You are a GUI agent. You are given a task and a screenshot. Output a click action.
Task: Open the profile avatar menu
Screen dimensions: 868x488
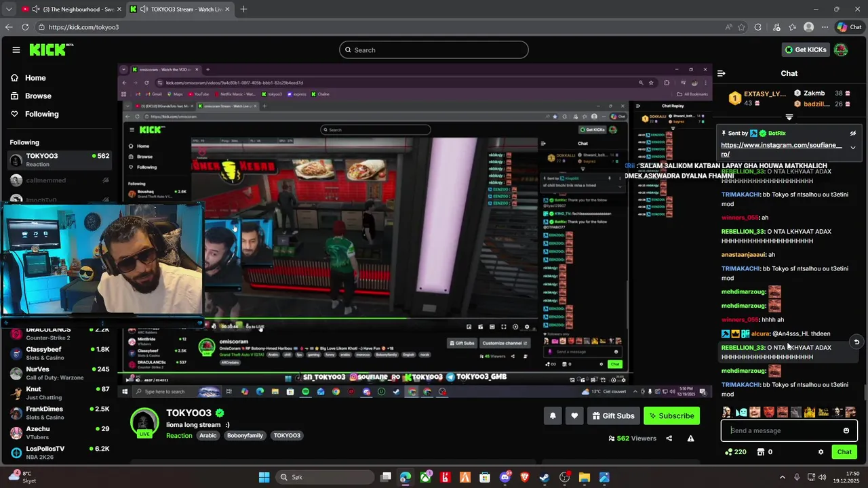tap(841, 49)
